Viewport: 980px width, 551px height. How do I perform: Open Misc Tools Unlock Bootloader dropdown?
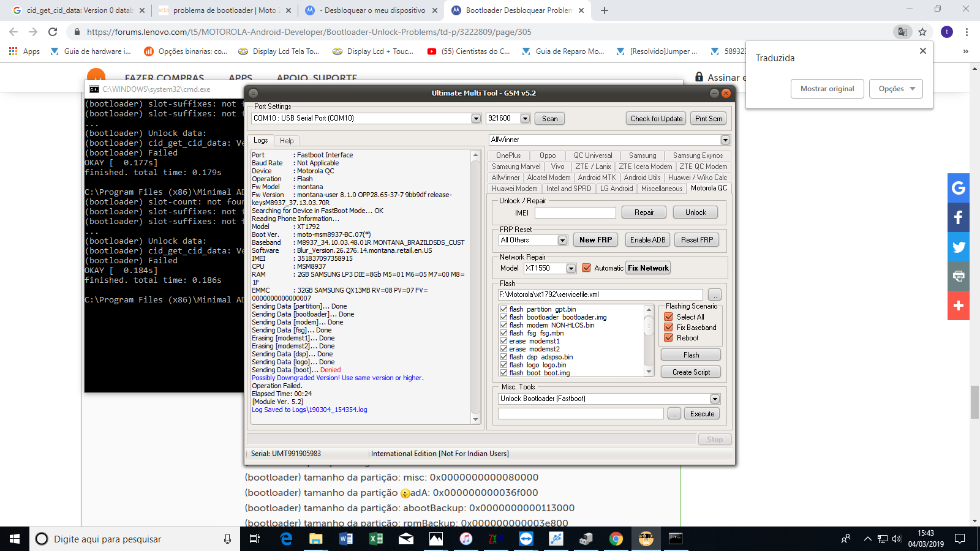pos(715,399)
